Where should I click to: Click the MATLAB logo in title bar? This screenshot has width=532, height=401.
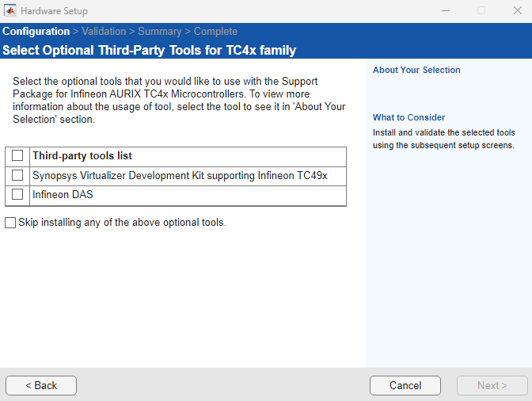[x=10, y=11]
